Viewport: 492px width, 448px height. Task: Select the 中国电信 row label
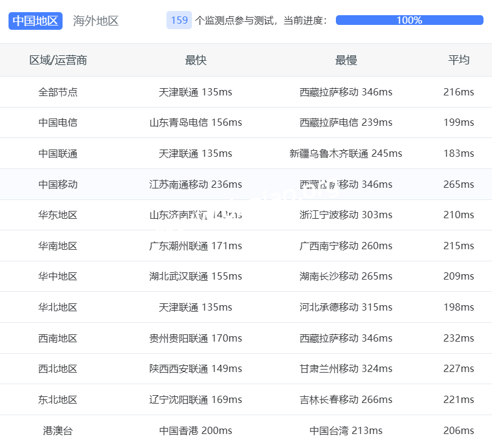tap(58, 123)
